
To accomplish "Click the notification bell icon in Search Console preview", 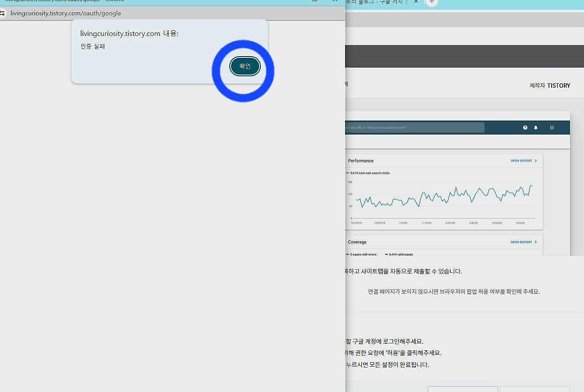I will coord(536,128).
